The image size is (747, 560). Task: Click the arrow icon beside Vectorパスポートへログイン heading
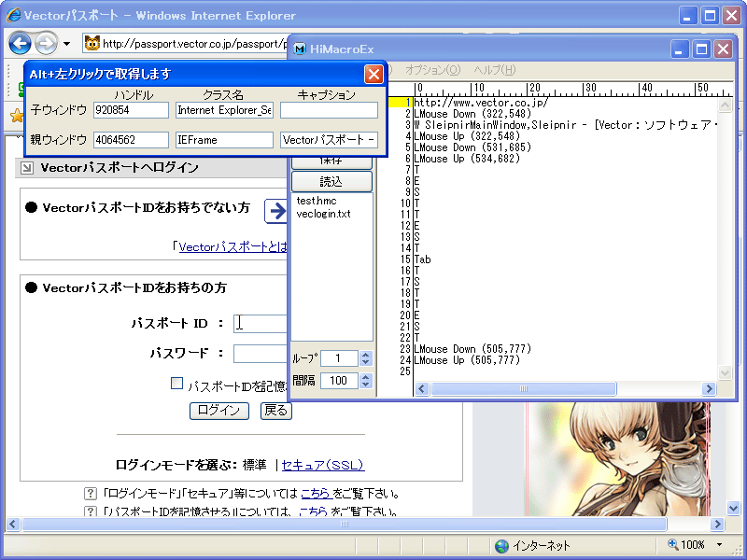[x=27, y=168]
